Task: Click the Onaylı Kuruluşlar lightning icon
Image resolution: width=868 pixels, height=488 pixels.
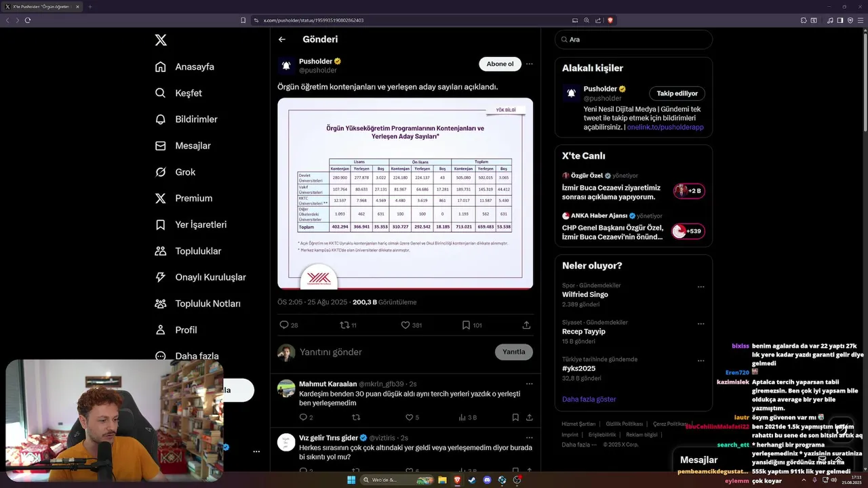Action: coord(161,277)
